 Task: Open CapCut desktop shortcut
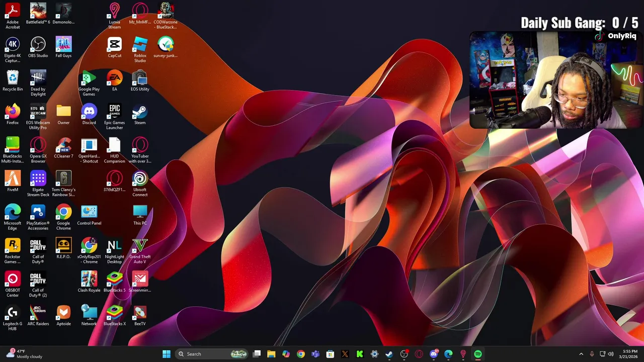pos(114,47)
